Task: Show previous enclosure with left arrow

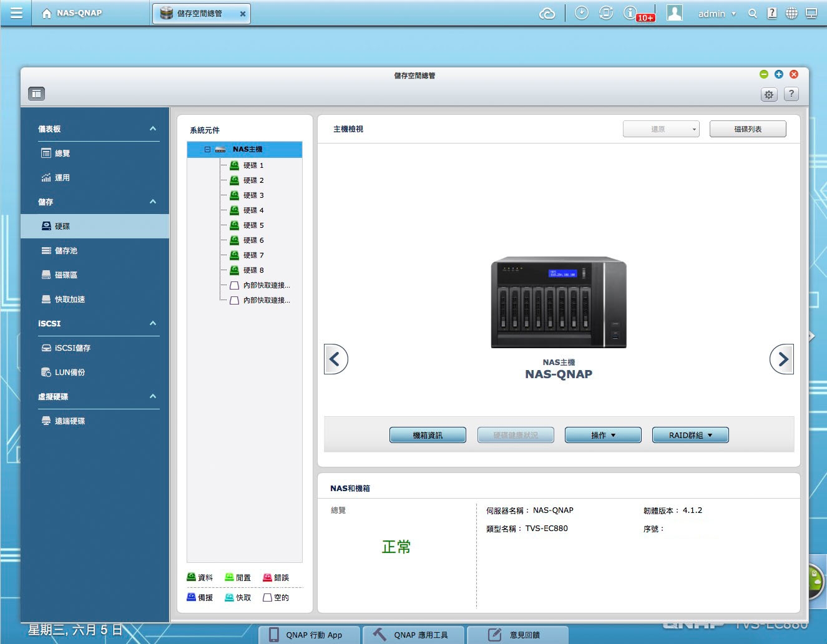Action: pyautogui.click(x=336, y=359)
